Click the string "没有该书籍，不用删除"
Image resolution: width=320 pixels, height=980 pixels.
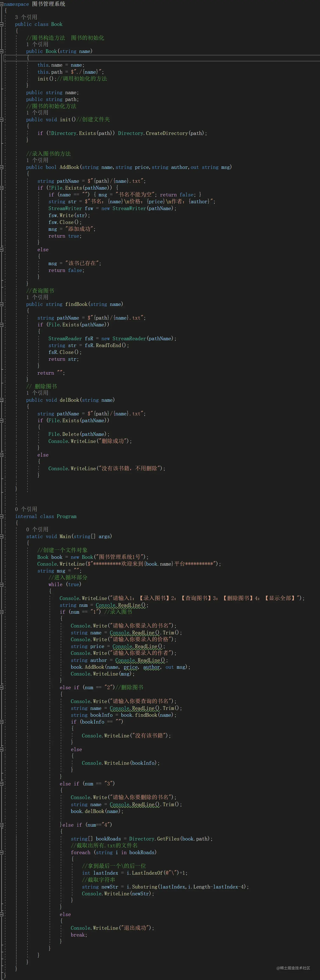click(129, 468)
